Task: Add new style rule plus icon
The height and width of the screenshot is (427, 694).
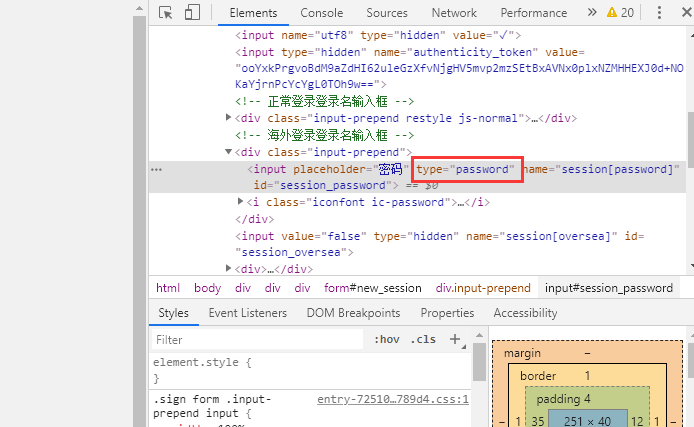Action: click(455, 339)
